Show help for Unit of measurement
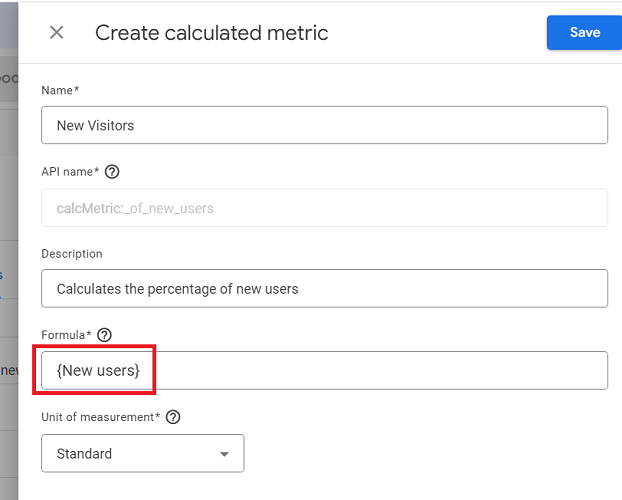 pos(173,417)
